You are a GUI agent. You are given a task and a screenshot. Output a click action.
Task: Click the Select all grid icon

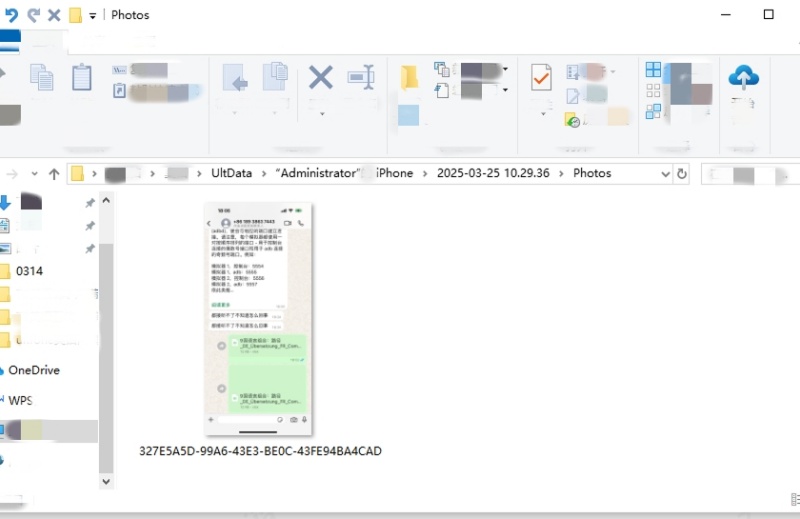653,69
